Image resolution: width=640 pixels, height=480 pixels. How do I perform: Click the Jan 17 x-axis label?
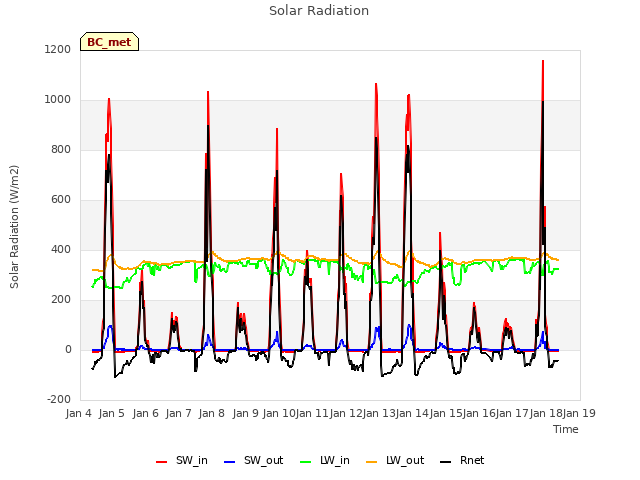[512, 413]
